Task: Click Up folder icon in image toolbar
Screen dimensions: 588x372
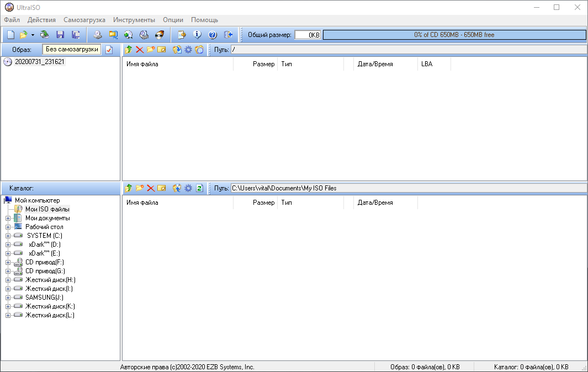Action: pyautogui.click(x=129, y=50)
